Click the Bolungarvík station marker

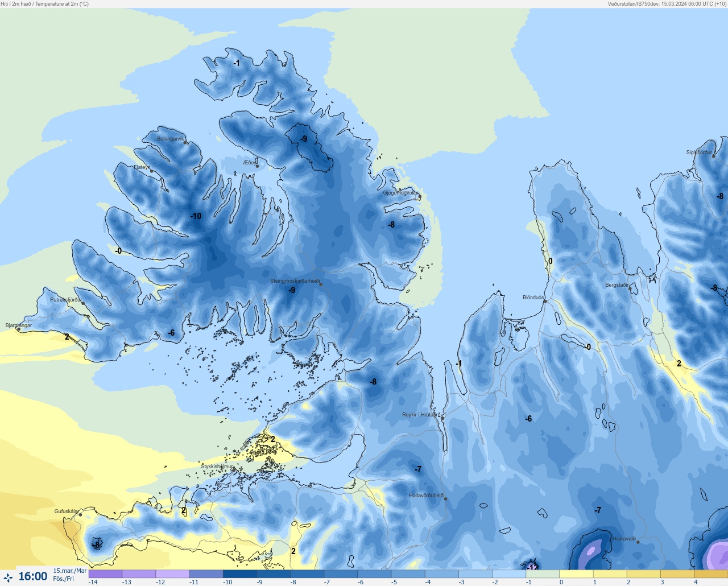coord(186,143)
